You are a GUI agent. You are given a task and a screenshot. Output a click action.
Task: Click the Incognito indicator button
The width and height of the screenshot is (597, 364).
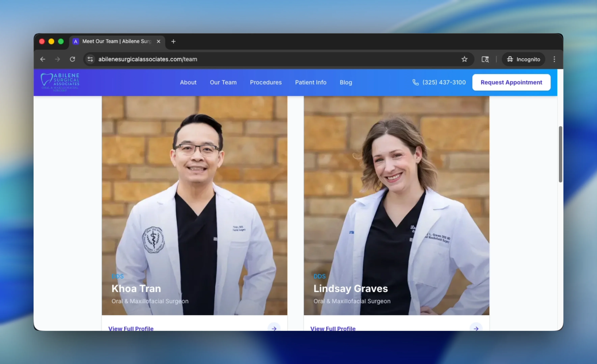(x=523, y=59)
